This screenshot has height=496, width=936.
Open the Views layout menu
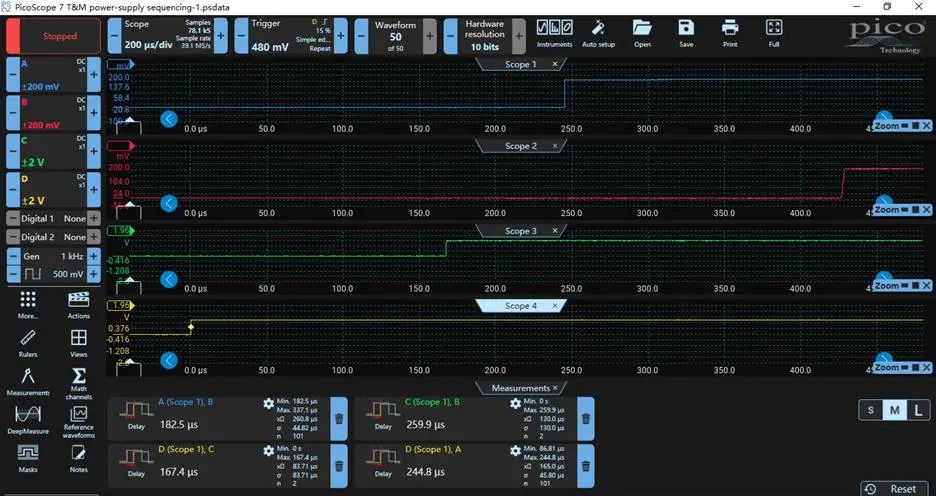coord(78,343)
